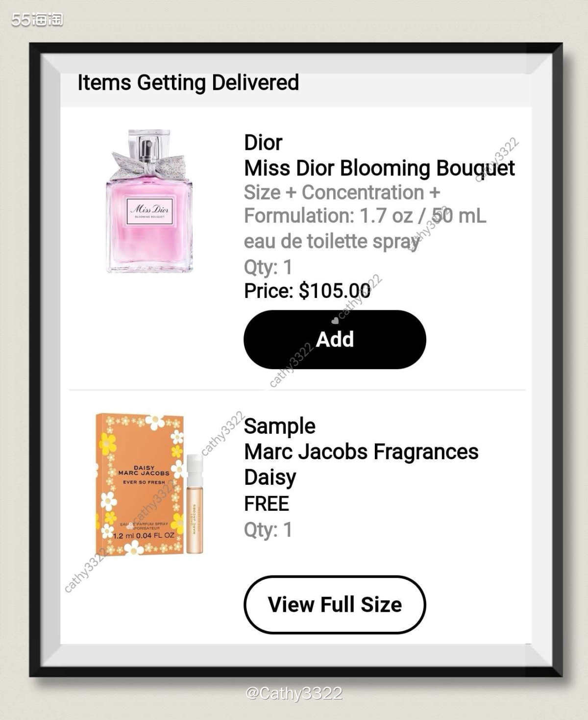
Task: Click the 1.7 oz / 50 mL size text
Action: [422, 216]
